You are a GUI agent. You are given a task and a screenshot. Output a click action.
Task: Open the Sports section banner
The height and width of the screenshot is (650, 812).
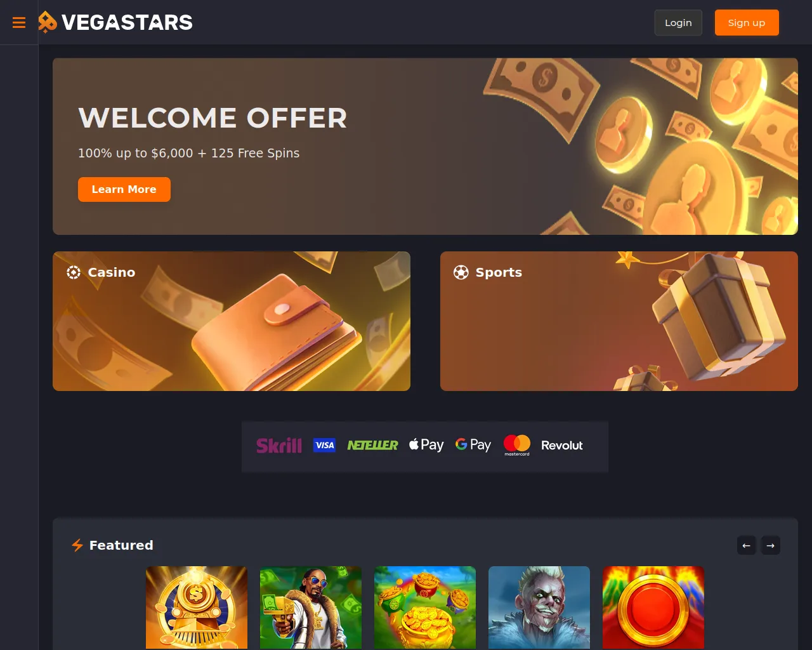click(x=619, y=321)
